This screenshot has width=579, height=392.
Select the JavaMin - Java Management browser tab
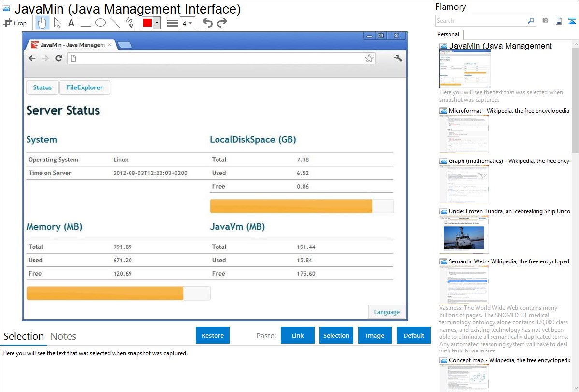[71, 45]
